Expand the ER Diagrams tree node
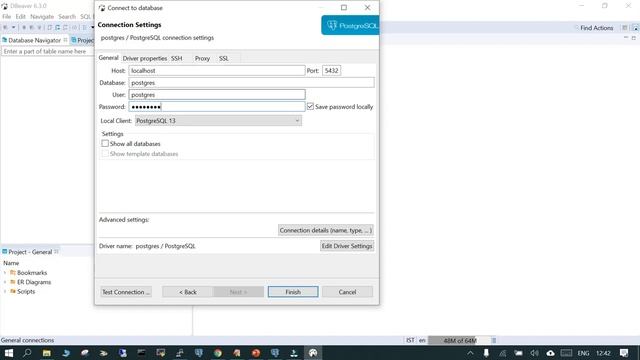 [x=5, y=282]
